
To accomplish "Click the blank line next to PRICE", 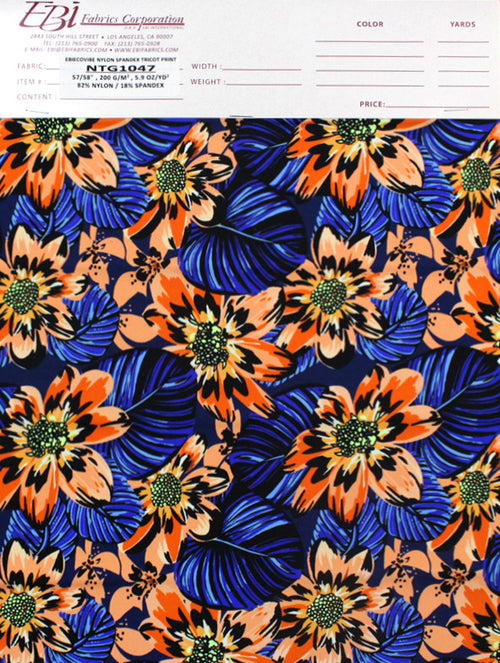I will tap(437, 107).
